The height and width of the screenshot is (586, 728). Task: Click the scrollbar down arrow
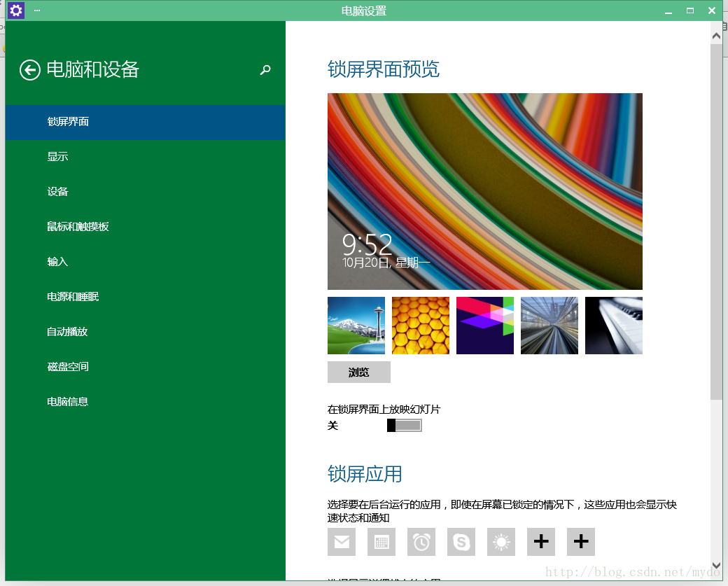[716, 566]
